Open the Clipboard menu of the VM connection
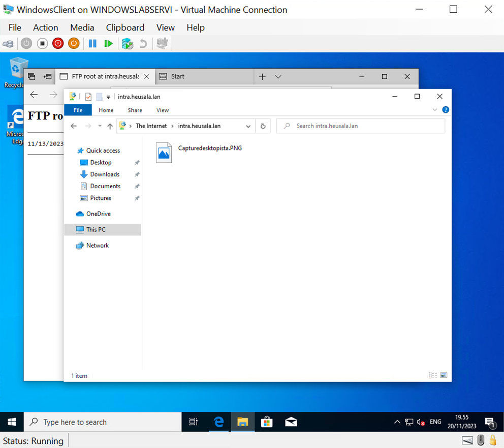504x448 pixels. tap(125, 27)
